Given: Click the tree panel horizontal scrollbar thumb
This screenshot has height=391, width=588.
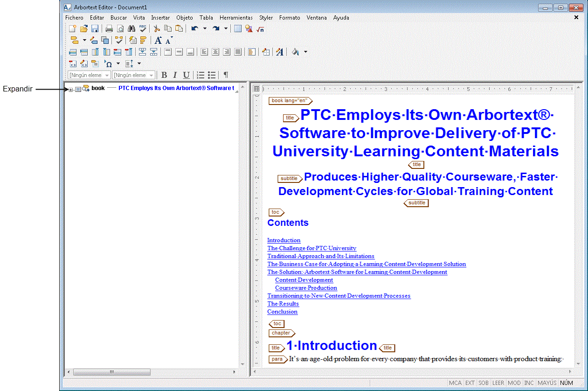Looking at the screenshot, I should coord(111,372).
